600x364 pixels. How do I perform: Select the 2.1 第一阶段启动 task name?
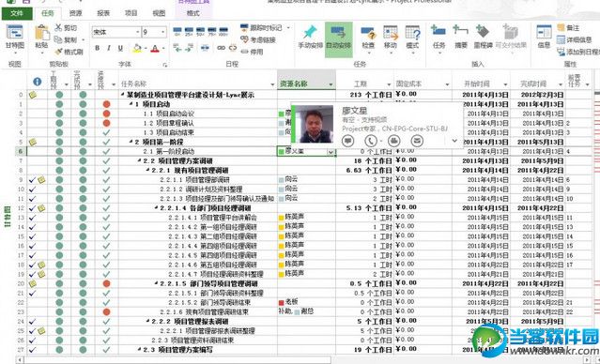[169, 151]
